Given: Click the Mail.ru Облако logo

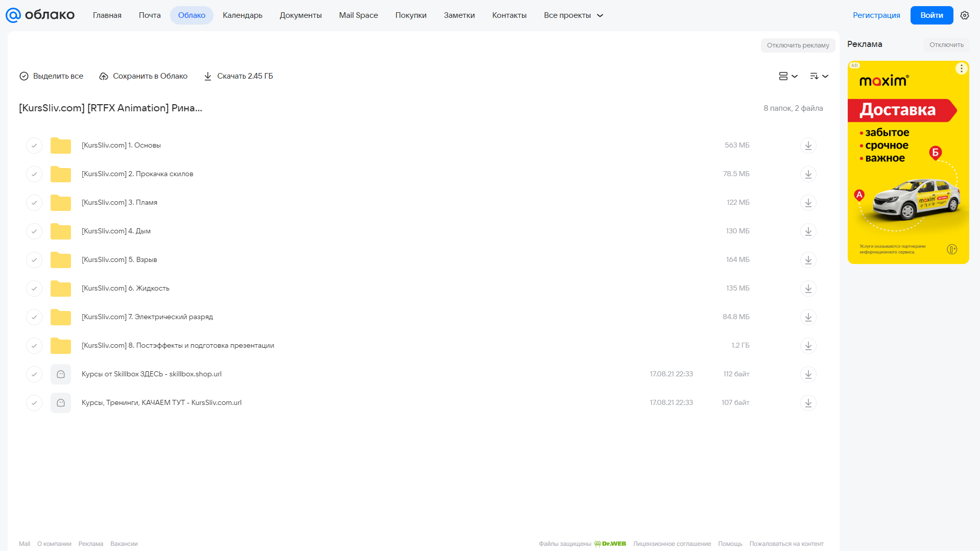Looking at the screenshot, I should click(x=40, y=15).
